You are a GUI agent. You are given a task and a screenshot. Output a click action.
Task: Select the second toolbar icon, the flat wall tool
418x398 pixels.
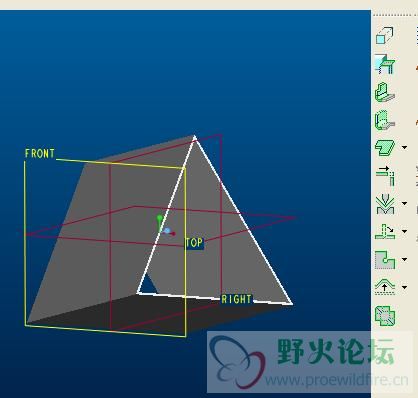pos(385,64)
